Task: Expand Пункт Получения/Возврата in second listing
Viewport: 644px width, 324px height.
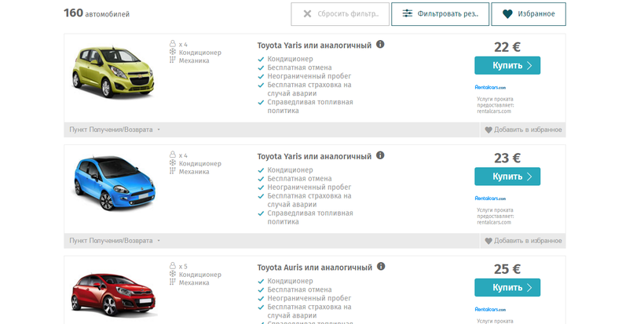Action: (115, 241)
